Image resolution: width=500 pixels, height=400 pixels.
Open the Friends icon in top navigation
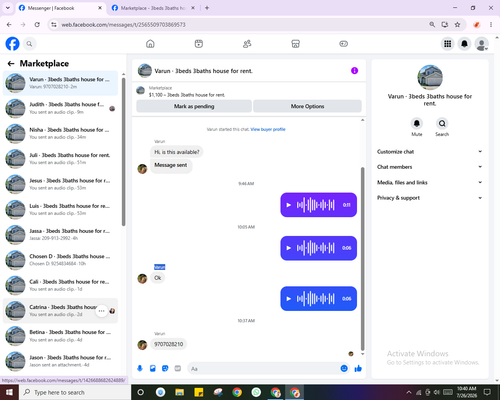(247, 44)
